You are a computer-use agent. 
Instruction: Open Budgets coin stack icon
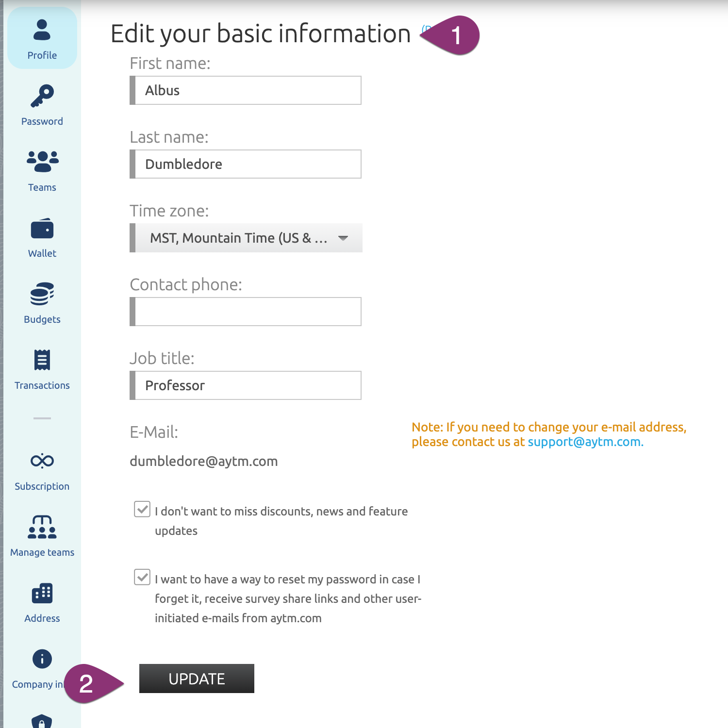42,294
